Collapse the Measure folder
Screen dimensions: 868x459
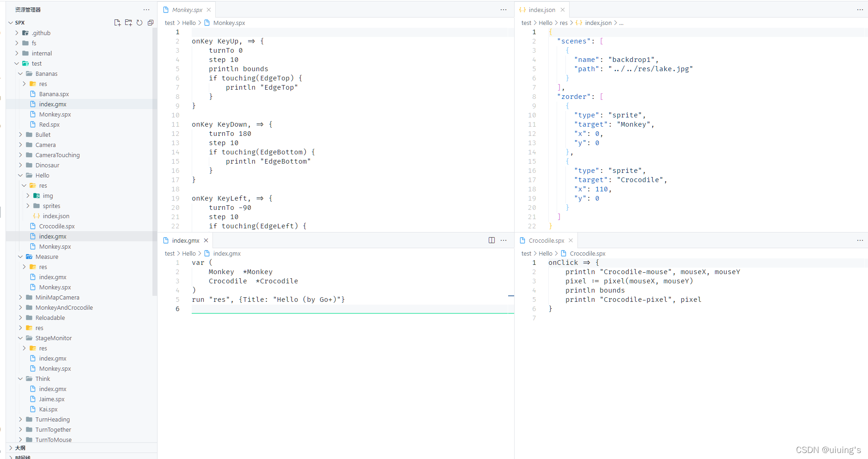[21, 257]
